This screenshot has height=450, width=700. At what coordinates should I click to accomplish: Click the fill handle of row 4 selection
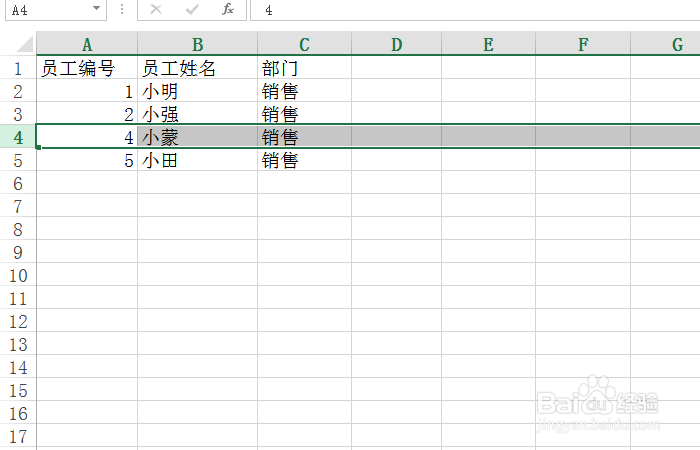click(38, 147)
